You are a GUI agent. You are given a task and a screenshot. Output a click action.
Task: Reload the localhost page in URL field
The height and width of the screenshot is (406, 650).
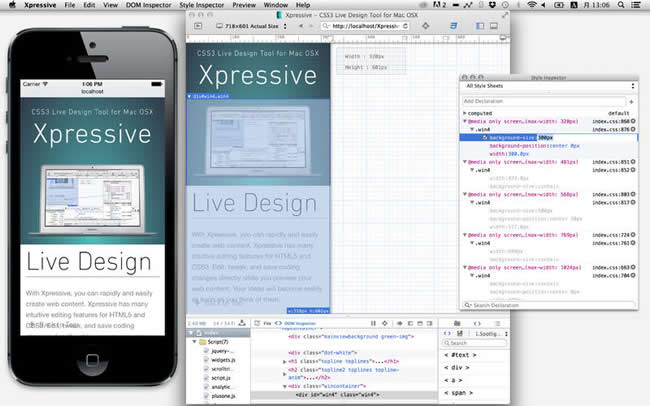(405, 26)
